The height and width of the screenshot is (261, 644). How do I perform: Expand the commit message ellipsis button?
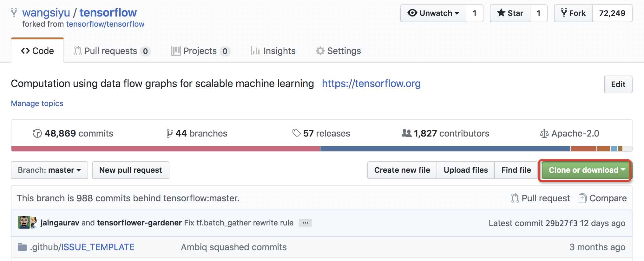pos(305,223)
